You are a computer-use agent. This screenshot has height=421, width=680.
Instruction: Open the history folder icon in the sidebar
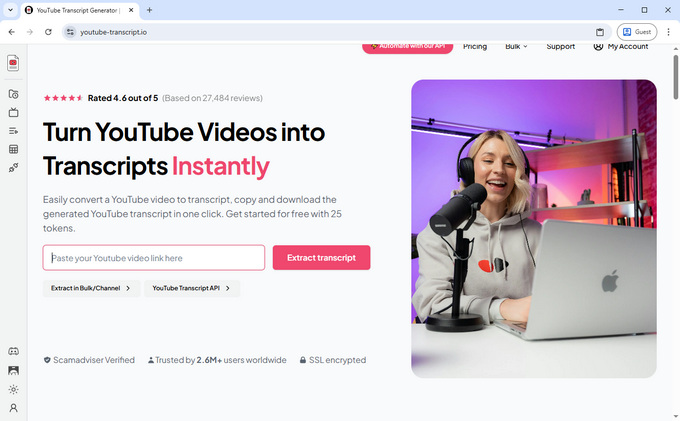(x=13, y=94)
